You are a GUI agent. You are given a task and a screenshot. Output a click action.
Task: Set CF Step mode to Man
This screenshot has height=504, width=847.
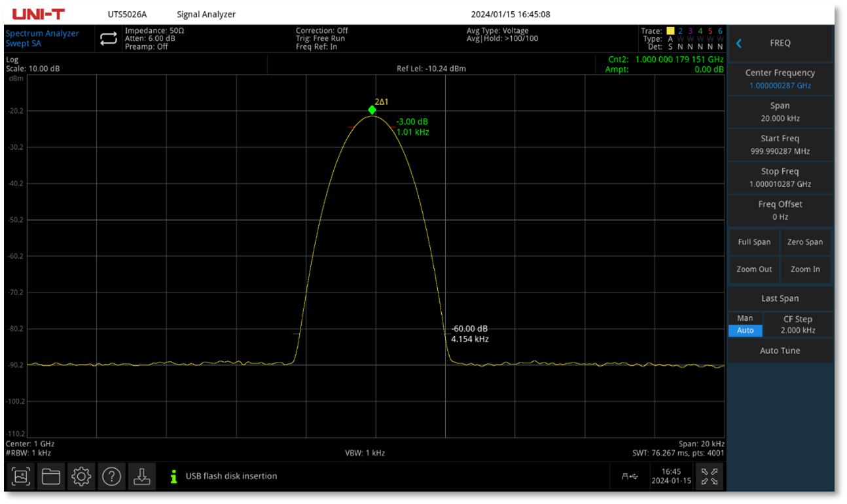pos(745,318)
